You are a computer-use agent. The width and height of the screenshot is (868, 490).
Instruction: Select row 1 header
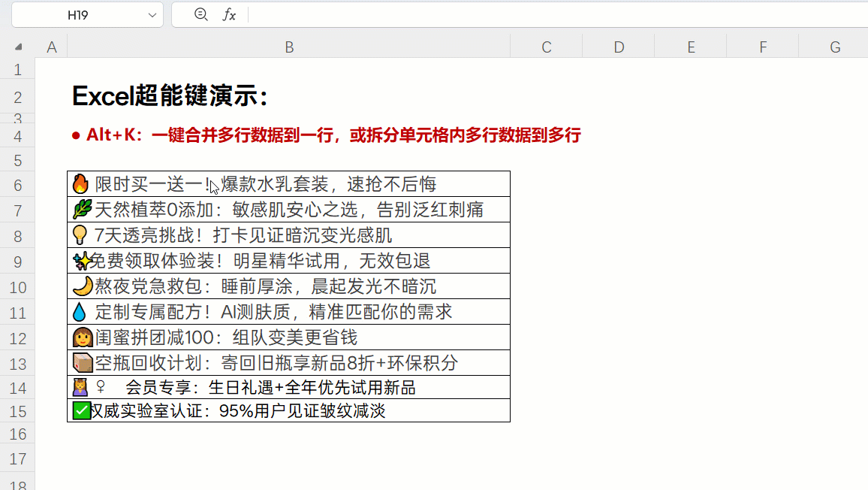click(x=18, y=69)
